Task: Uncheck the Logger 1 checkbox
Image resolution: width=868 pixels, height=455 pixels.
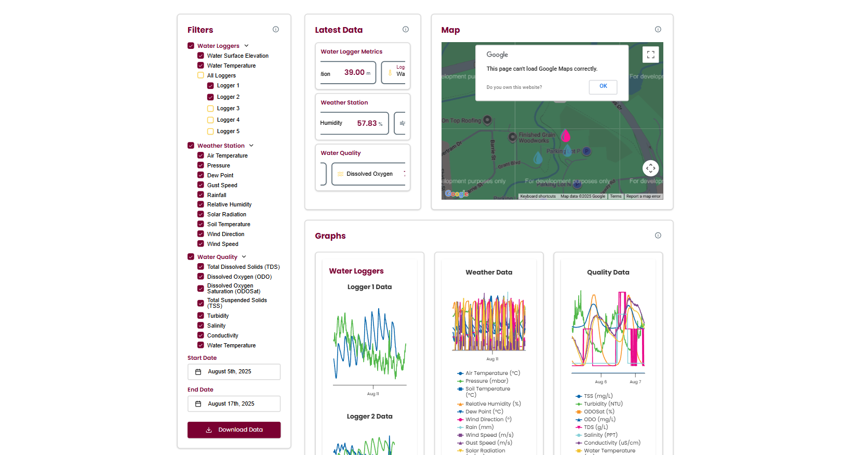Action: click(210, 86)
